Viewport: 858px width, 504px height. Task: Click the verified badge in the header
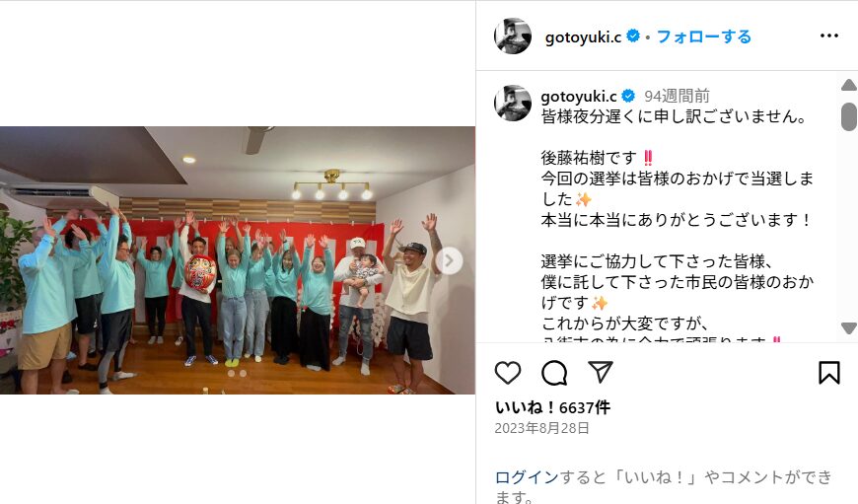(633, 36)
